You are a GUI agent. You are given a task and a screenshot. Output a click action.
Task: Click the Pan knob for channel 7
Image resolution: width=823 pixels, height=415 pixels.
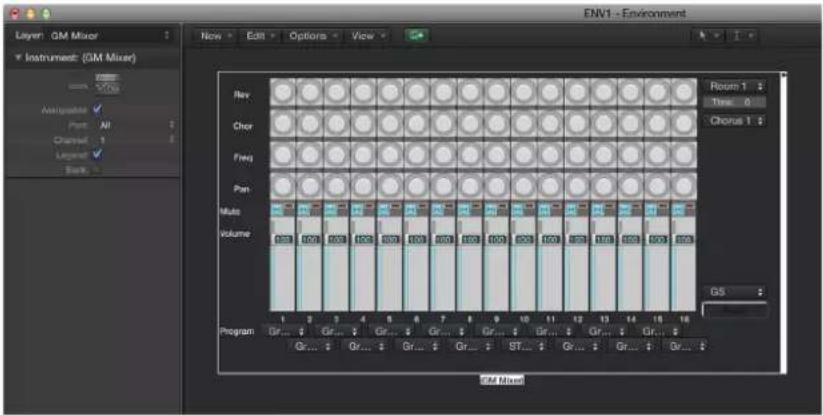444,186
